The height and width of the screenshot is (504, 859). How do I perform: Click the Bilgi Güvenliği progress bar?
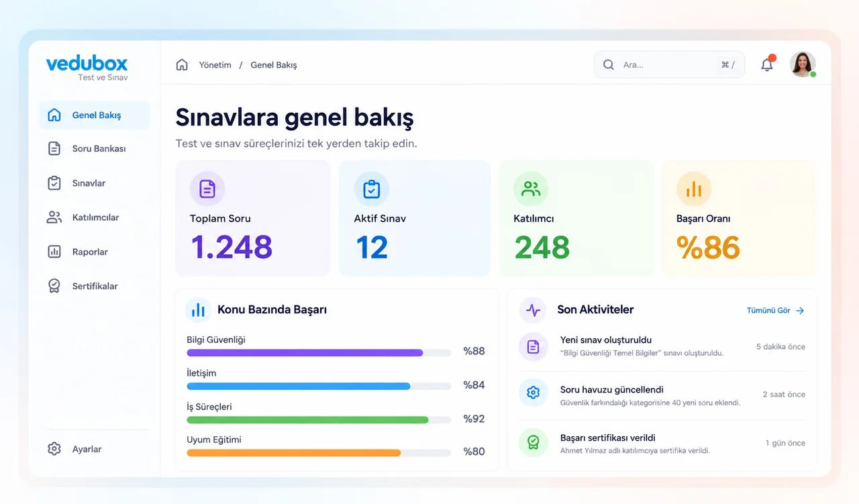[x=319, y=352]
